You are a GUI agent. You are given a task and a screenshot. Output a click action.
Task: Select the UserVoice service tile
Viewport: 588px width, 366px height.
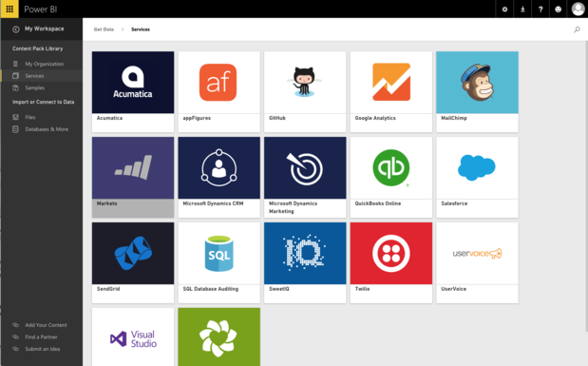click(478, 262)
